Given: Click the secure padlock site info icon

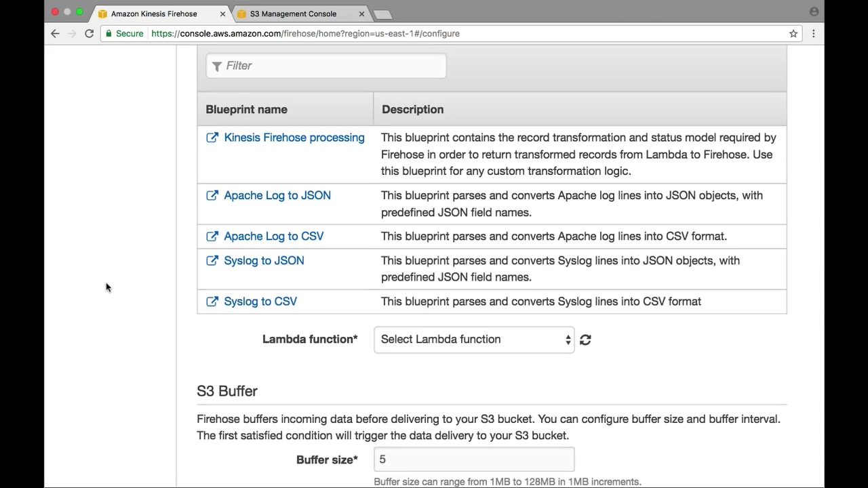Looking at the screenshot, I should 108,33.
